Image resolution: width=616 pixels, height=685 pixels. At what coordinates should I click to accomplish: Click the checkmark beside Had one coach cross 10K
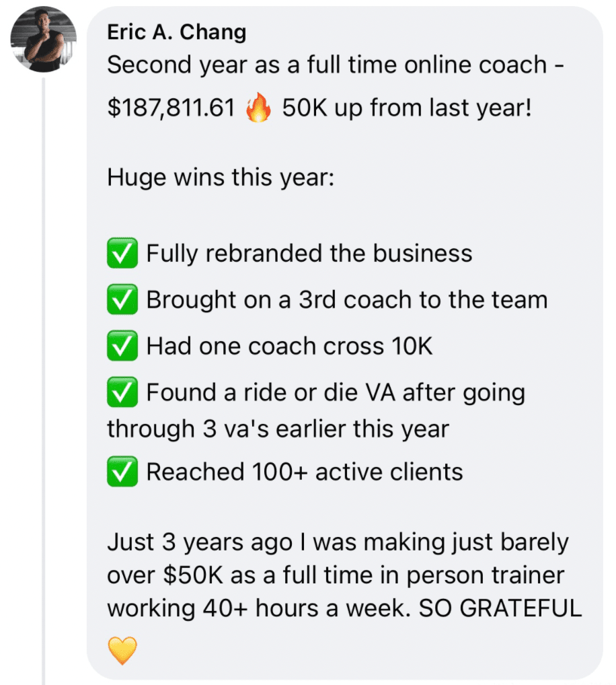coord(122,346)
